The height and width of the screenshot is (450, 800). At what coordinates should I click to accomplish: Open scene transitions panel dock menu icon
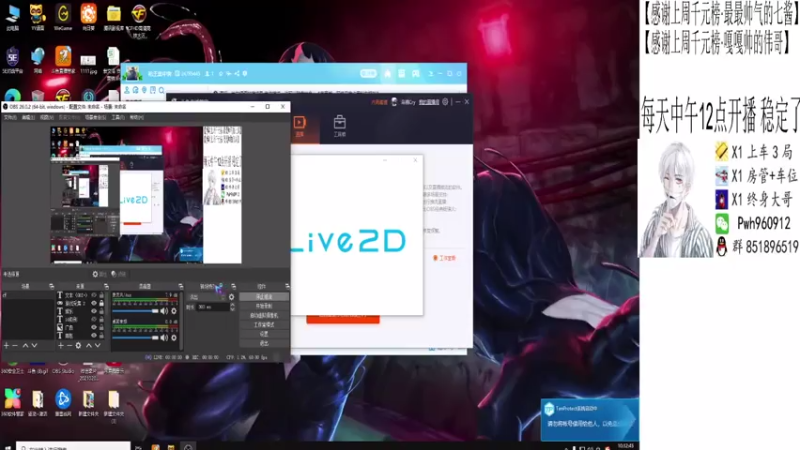point(233,286)
